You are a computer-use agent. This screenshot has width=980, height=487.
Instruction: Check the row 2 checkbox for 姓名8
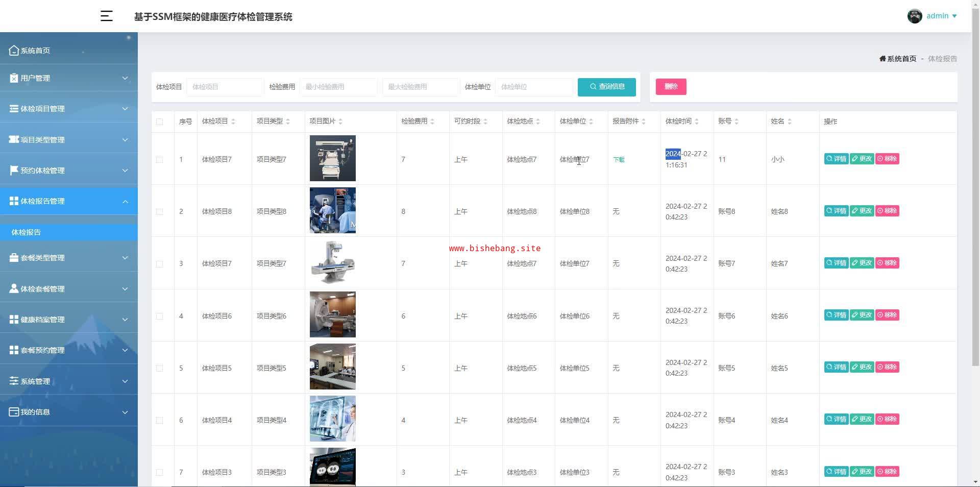(160, 211)
